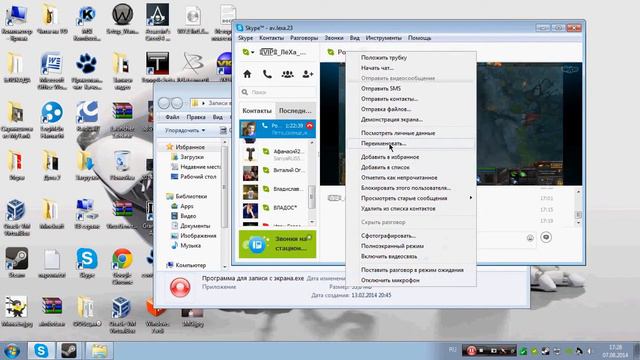Open the Skype menu in the menu bar

245,38
